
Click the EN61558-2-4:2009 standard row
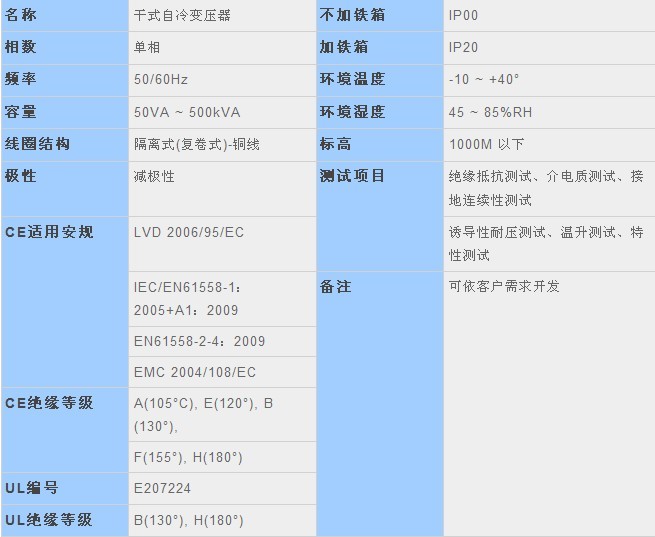[200, 341]
